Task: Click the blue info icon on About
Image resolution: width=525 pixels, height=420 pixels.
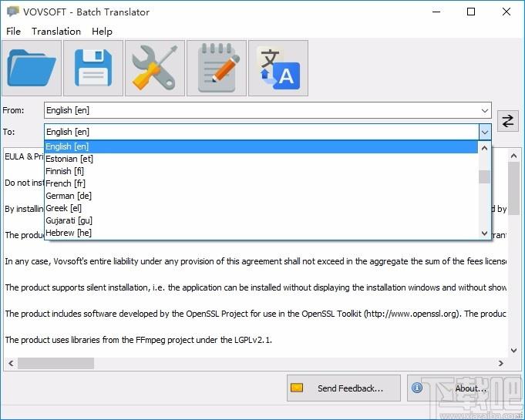Action: pos(417,388)
